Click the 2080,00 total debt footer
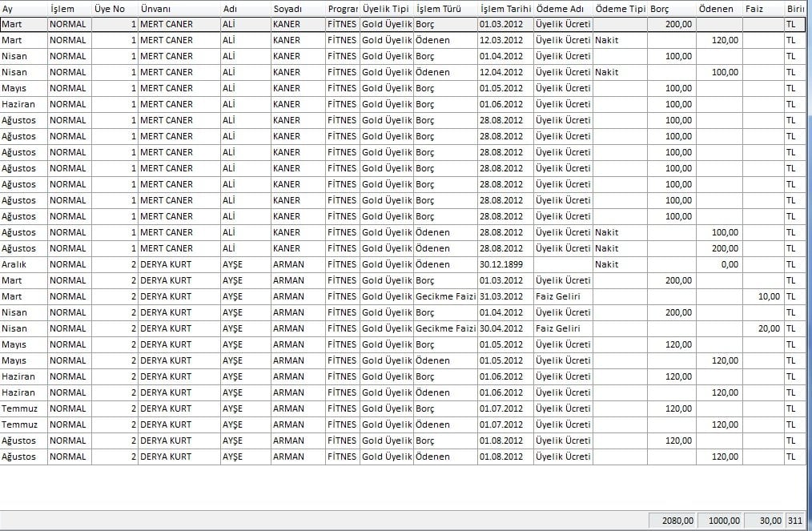Image resolution: width=812 pixels, height=531 pixels. [671, 521]
